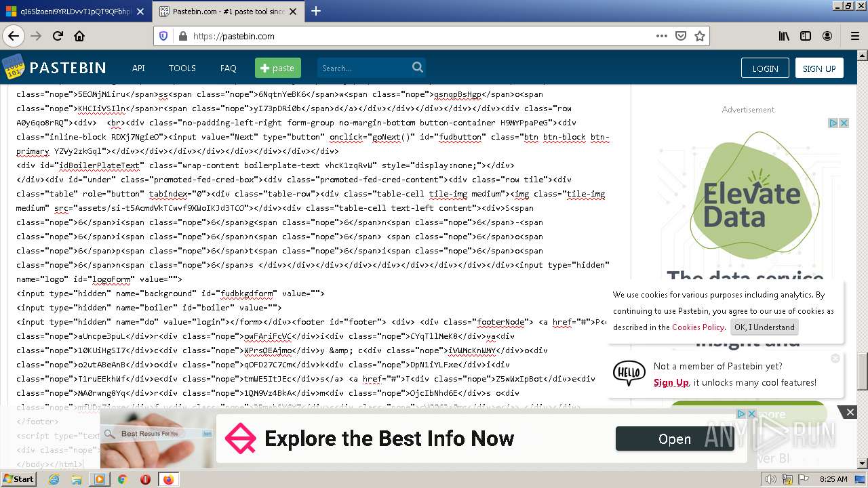
Task: Close the bottom banner overlay
Action: click(850, 412)
